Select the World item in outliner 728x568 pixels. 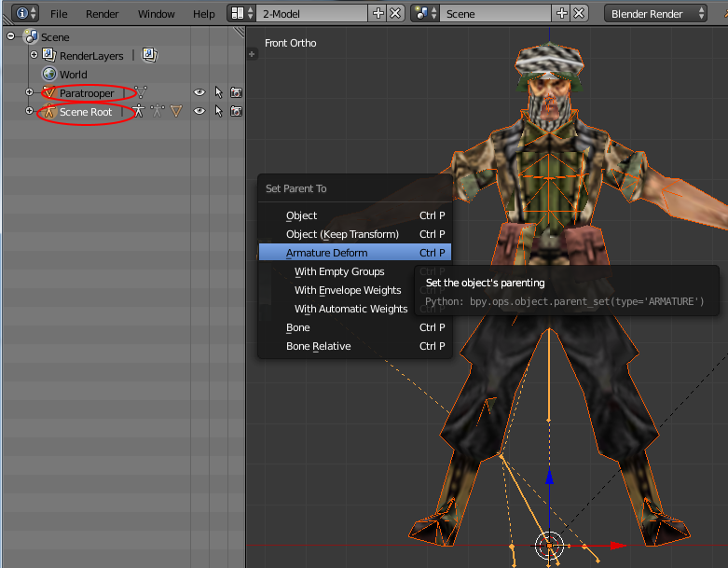[74, 75]
